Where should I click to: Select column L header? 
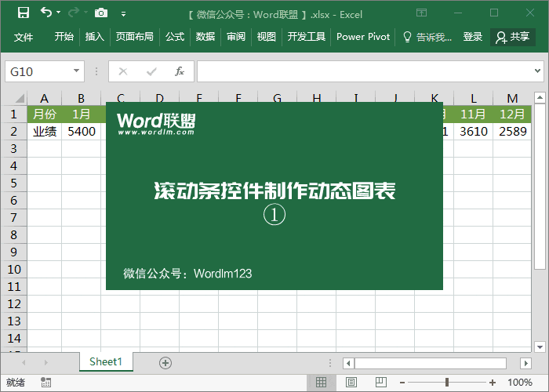474,98
